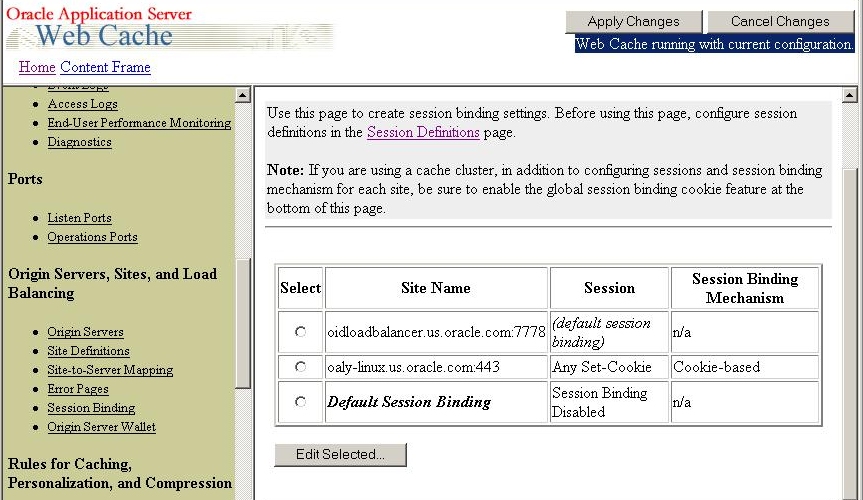
Task: Click the Origin Servers, Sites heading
Action: (x=112, y=283)
